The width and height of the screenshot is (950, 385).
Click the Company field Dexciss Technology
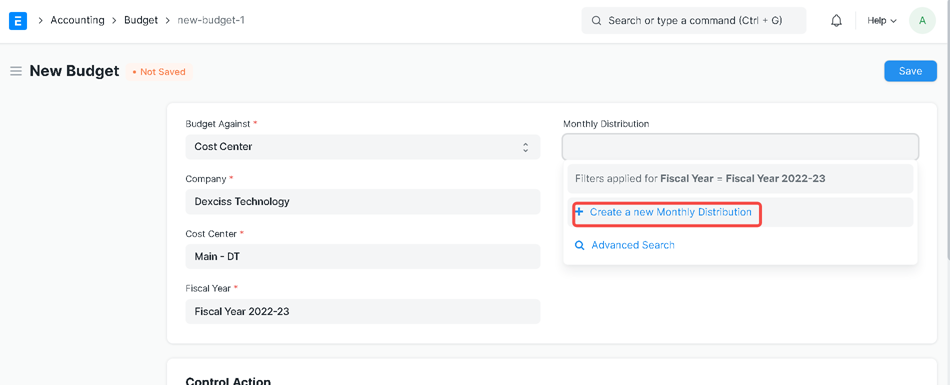click(362, 201)
